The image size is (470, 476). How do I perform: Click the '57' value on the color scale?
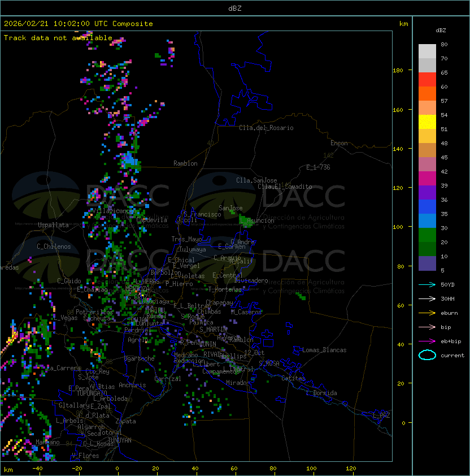[444, 101]
